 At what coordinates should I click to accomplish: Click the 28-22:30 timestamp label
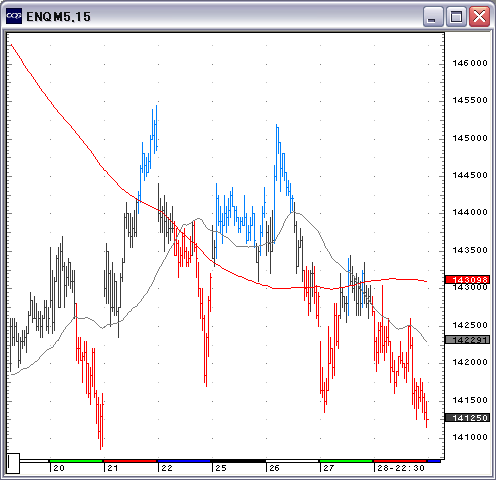(401, 468)
